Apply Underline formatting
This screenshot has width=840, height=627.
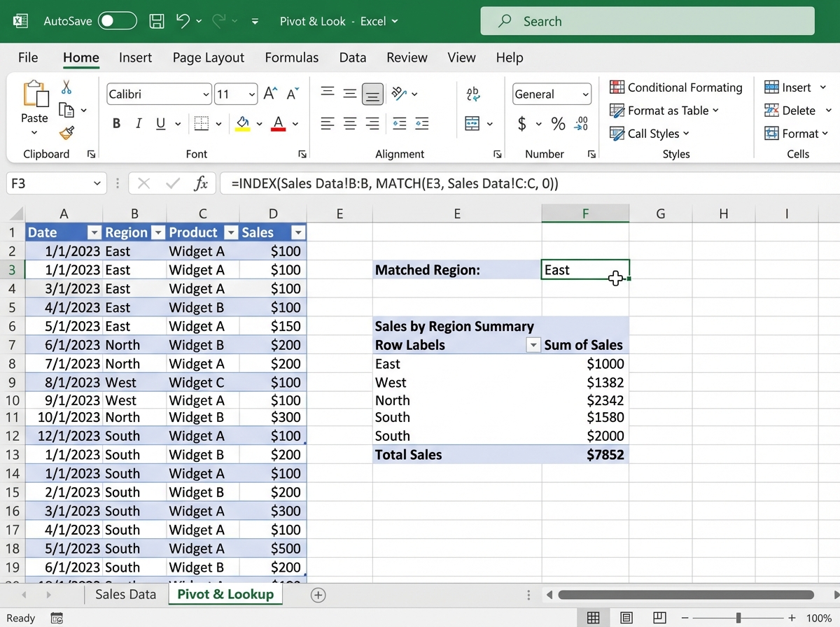[160, 124]
